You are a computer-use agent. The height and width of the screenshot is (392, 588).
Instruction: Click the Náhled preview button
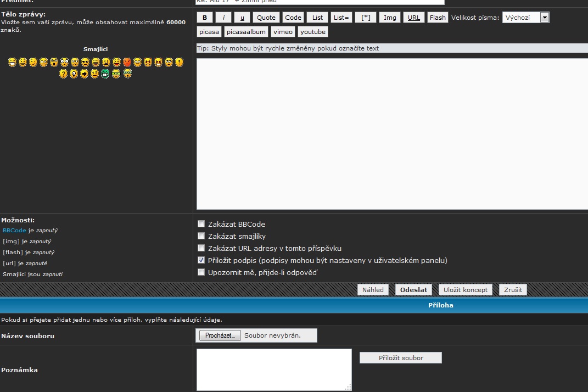click(373, 290)
